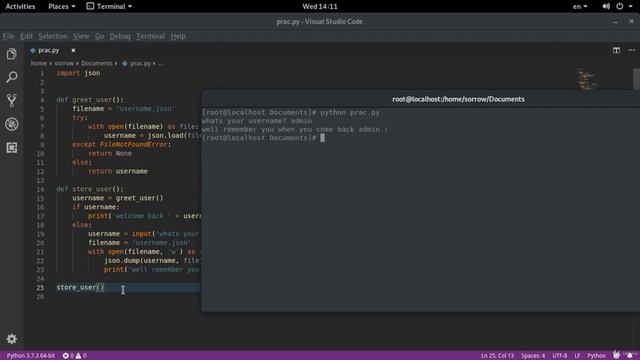Open the Extensions view
This screenshot has height=360, width=640.
pos(11,147)
